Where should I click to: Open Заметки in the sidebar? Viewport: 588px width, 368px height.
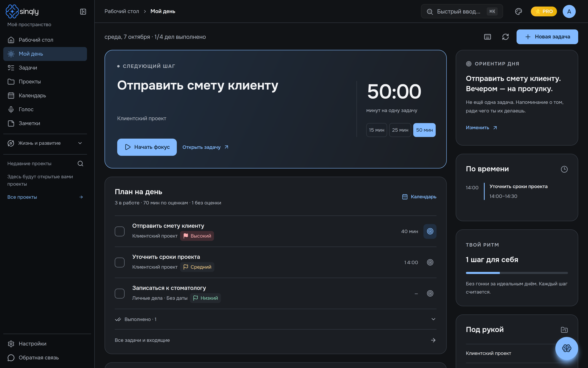tap(45, 123)
